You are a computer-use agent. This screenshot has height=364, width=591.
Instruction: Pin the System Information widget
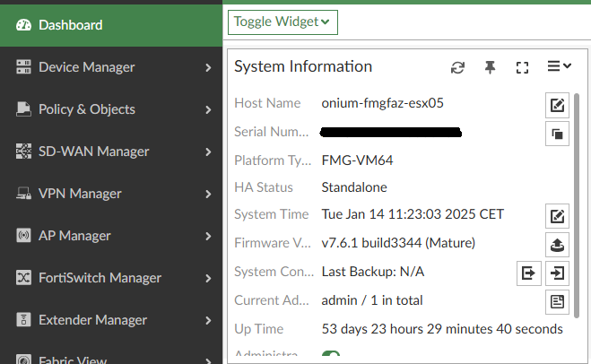coord(491,67)
